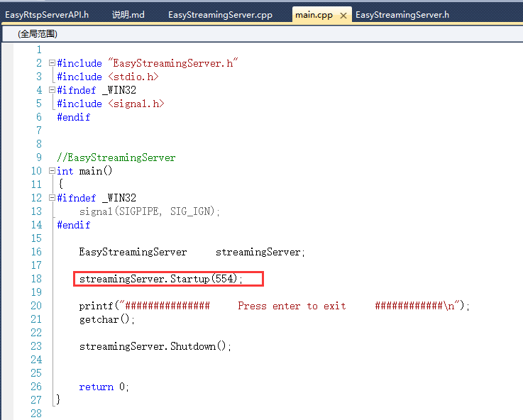Collapse the #include block at line 2

pos(52,62)
